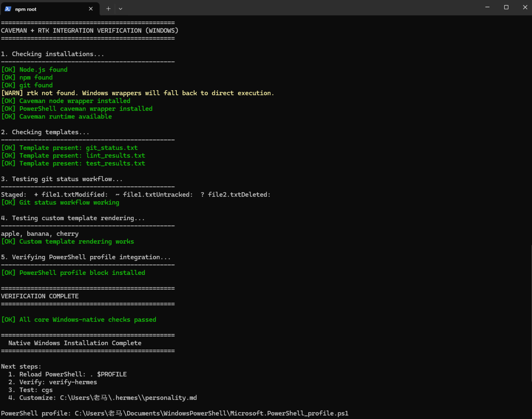
Task: Click the 'Staged: + file1.txtModified' output line
Action: [x=136, y=195]
